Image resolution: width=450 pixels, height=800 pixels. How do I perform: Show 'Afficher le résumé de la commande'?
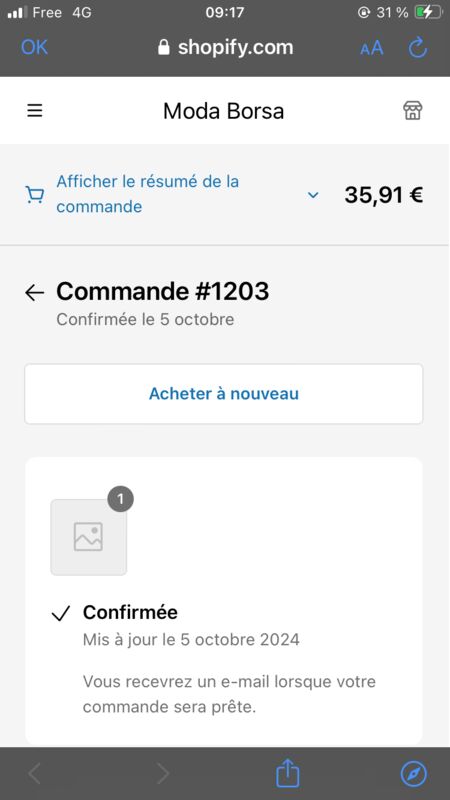click(147, 194)
